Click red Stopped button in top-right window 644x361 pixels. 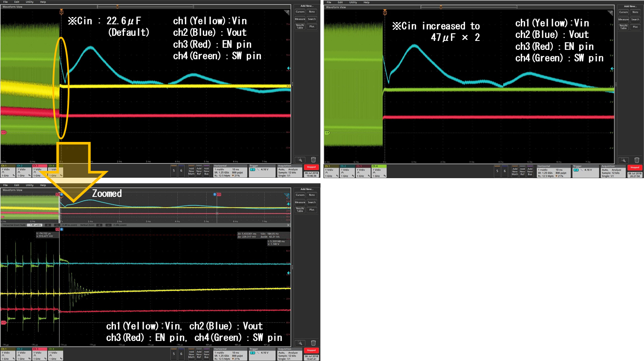pos(635,168)
